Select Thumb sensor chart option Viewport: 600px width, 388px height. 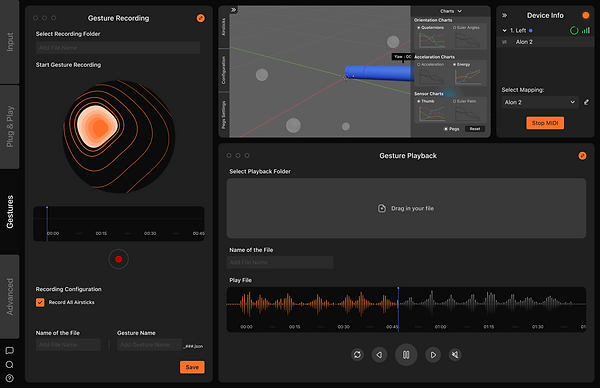tap(426, 101)
